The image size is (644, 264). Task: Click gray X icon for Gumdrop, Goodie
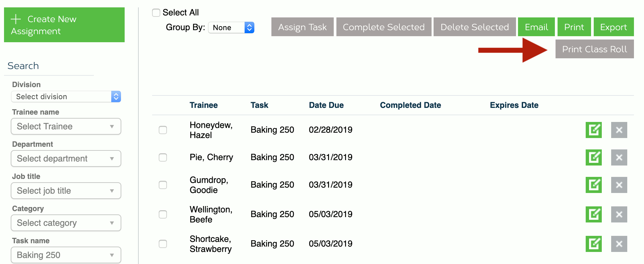tap(619, 185)
